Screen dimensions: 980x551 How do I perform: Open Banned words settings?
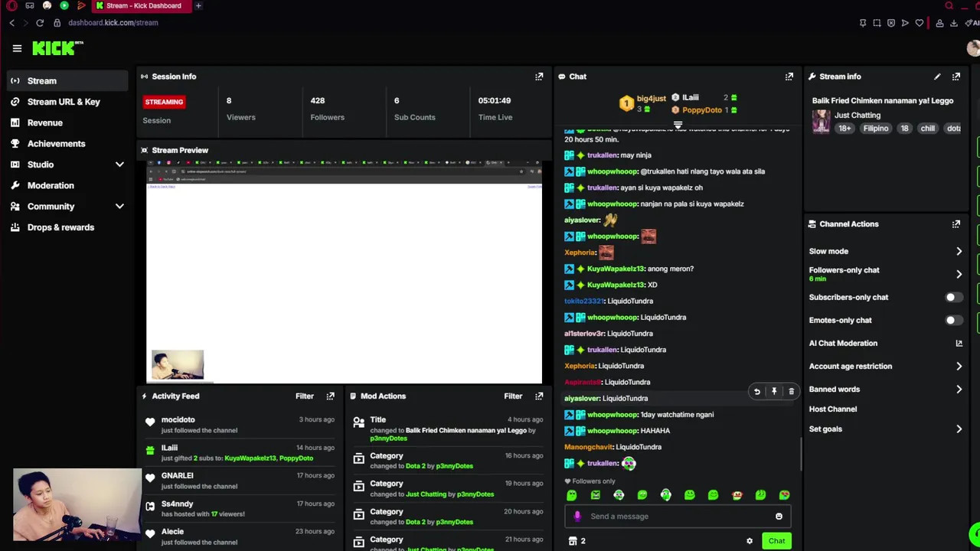click(x=886, y=390)
